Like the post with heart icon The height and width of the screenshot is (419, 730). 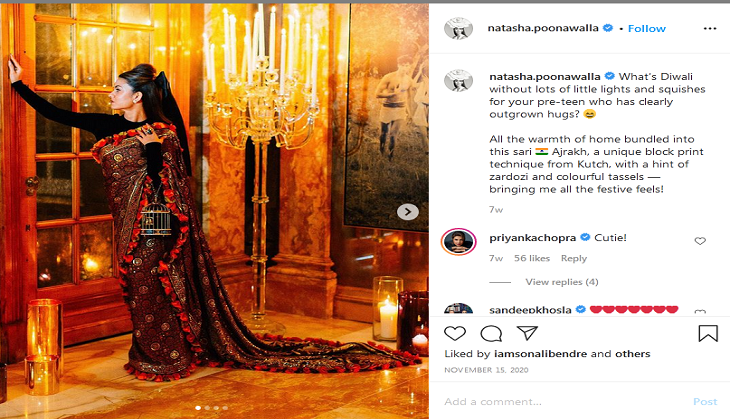pyautogui.click(x=455, y=333)
